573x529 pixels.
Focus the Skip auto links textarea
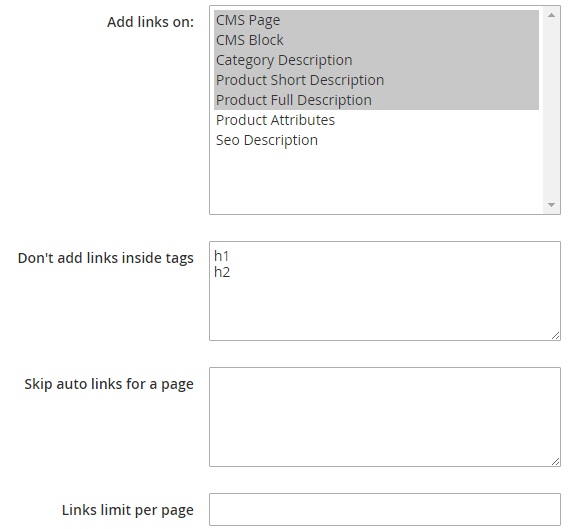coord(385,417)
